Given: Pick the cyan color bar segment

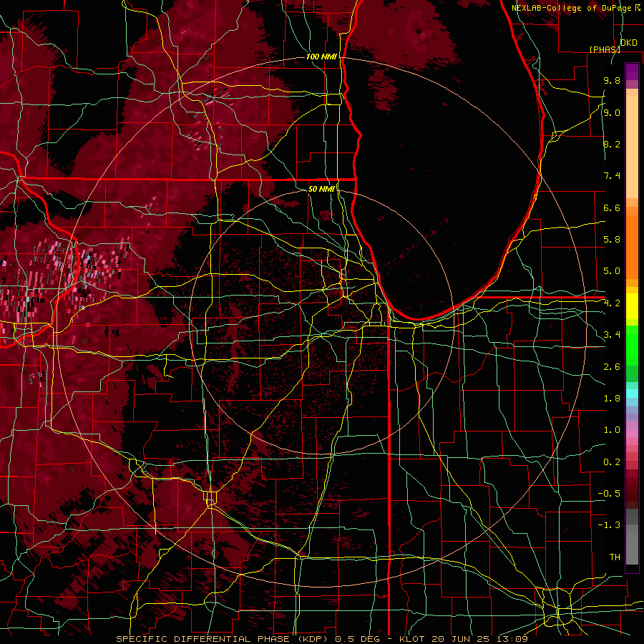Looking at the screenshot, I should click(x=632, y=394).
